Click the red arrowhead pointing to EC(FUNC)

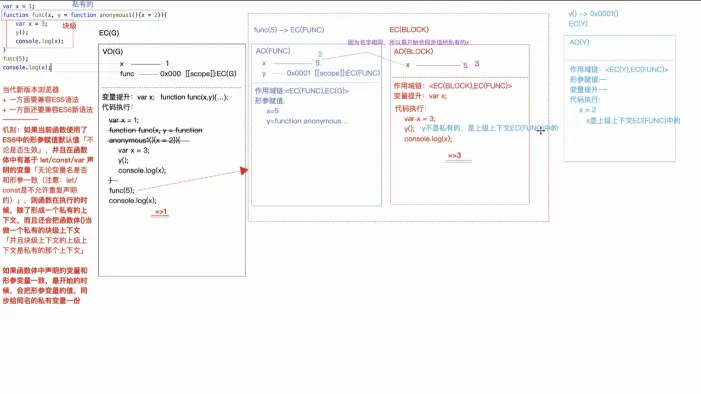(244, 170)
